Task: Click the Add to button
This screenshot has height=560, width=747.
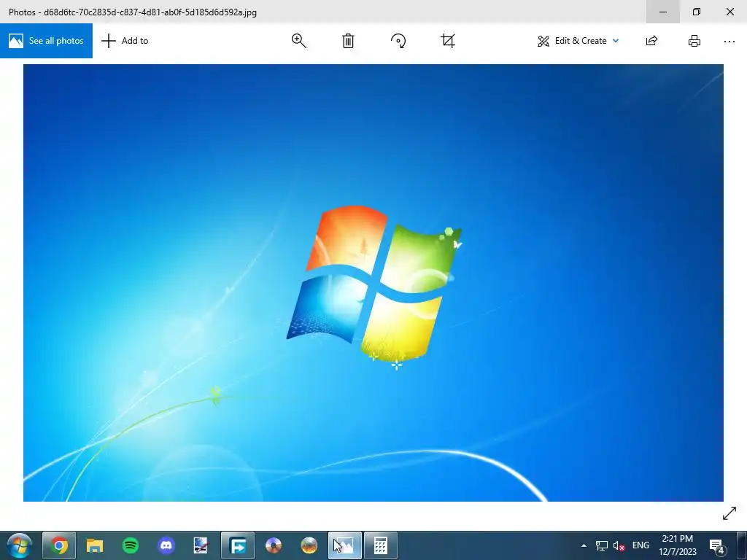Action: [125, 41]
